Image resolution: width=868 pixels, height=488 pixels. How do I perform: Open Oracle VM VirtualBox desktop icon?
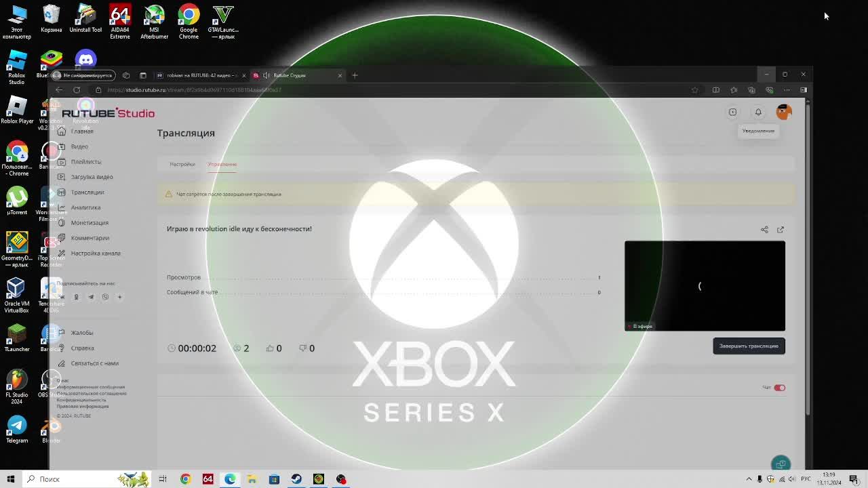17,295
